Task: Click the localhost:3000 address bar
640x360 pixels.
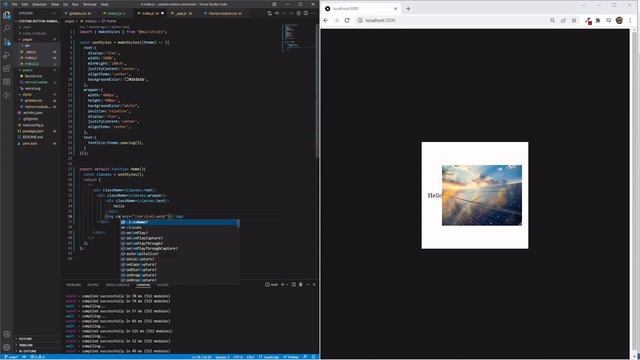Action: (453, 20)
